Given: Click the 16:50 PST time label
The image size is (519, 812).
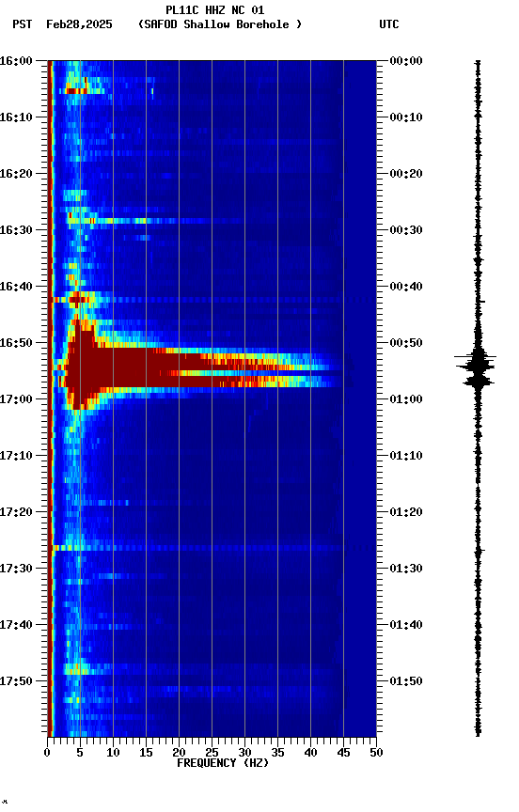Looking at the screenshot, I should pyautogui.click(x=16, y=343).
